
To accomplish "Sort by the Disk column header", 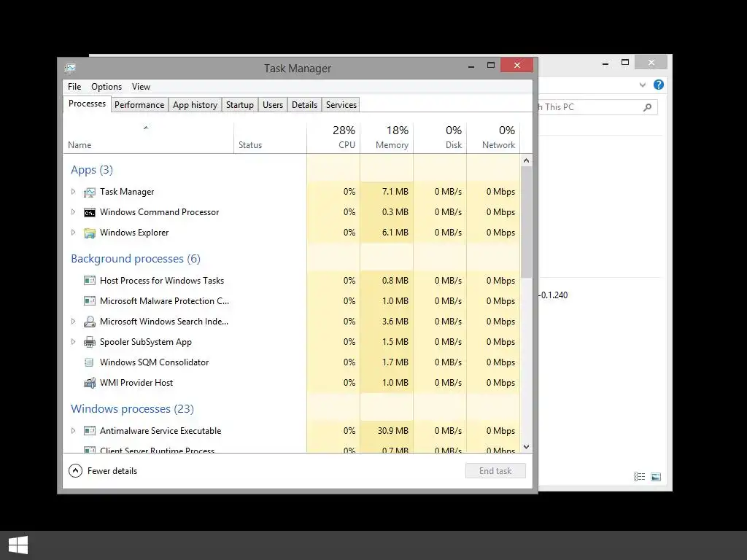I will (440, 138).
